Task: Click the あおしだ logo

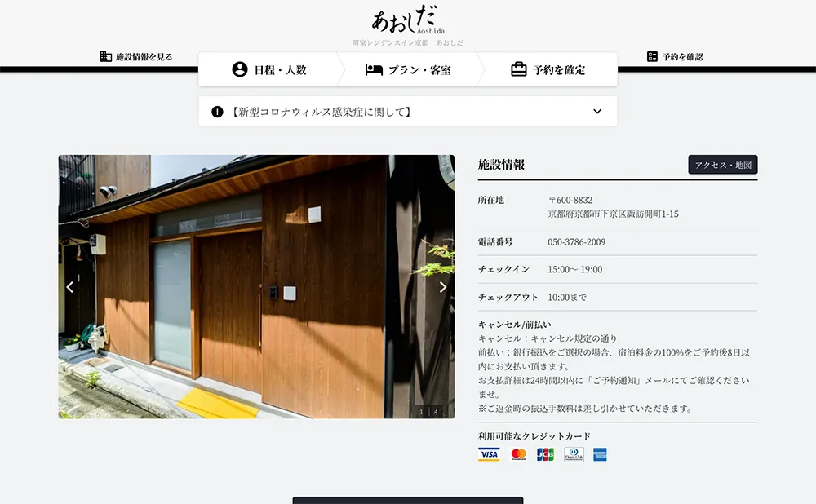Action: coord(407,21)
